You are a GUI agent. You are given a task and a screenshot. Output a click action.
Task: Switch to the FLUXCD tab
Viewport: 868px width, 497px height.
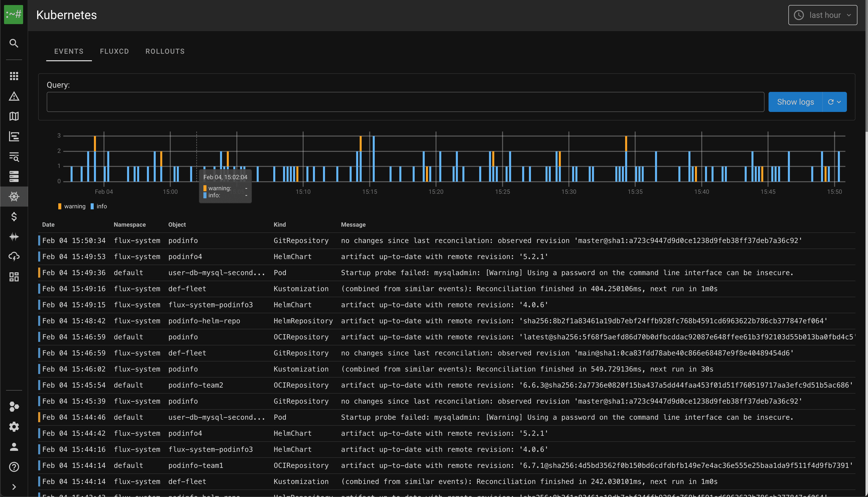(x=114, y=51)
